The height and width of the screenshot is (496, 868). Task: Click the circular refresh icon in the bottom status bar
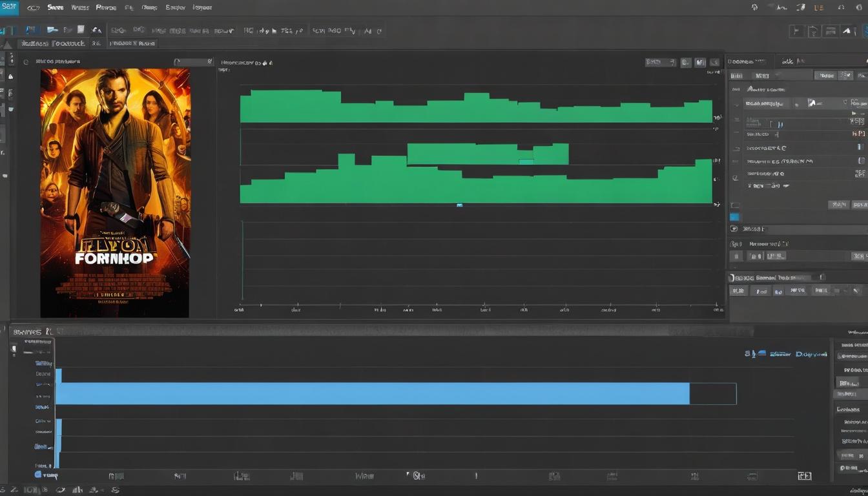click(x=61, y=490)
